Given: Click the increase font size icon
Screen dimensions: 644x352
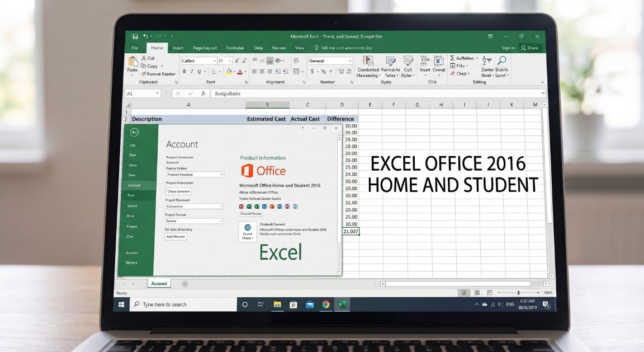Looking at the screenshot, I should click(237, 60).
